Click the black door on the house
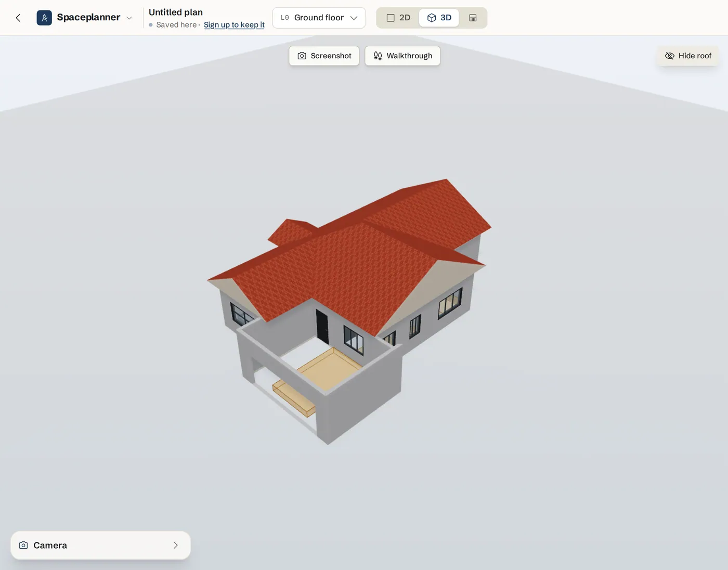Screen dimensions: 728x570 tap(322, 327)
